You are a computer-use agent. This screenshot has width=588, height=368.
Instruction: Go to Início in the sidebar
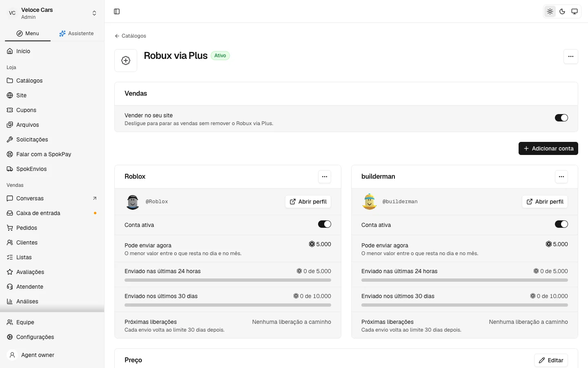52,51
